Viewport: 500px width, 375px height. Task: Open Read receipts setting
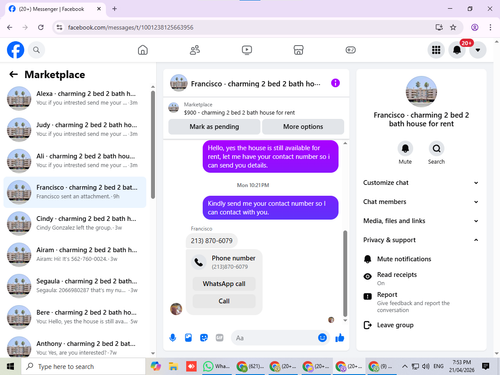421,278
